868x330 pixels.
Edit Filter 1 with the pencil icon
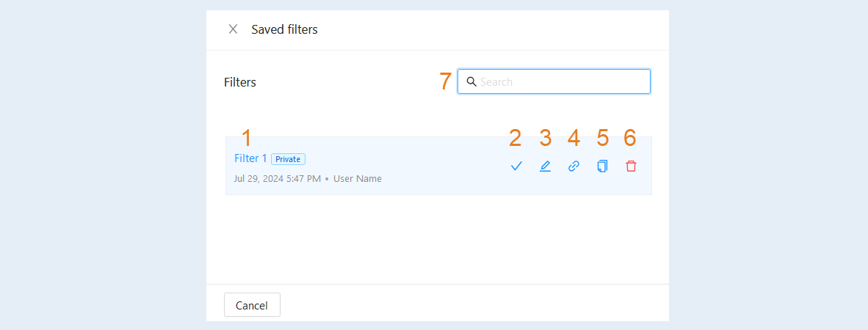[x=546, y=166]
